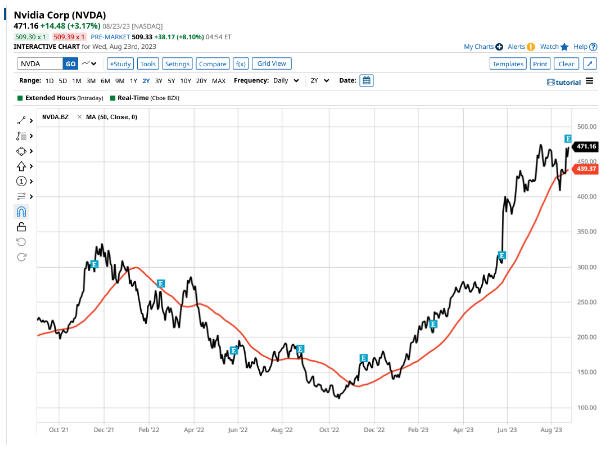Select the MAX range
This screenshot has width=609, height=462.
tap(219, 81)
